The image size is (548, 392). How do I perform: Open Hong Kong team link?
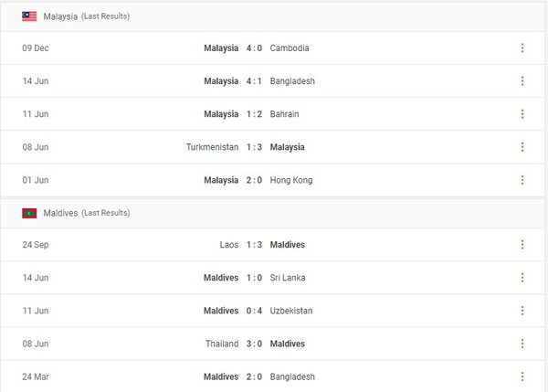291,180
